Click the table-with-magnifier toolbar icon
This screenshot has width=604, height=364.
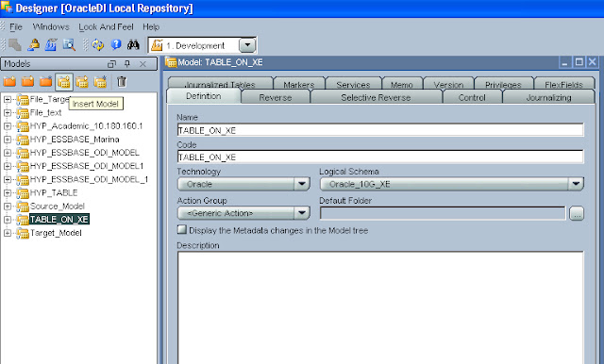tap(69, 45)
